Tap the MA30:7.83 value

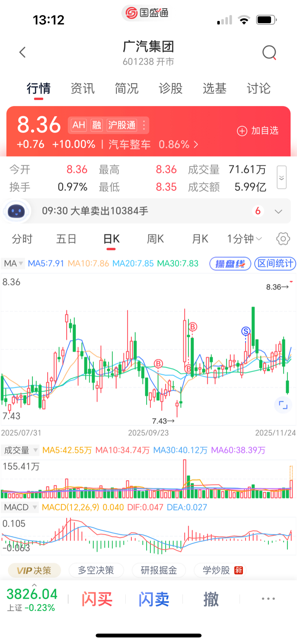click(178, 263)
